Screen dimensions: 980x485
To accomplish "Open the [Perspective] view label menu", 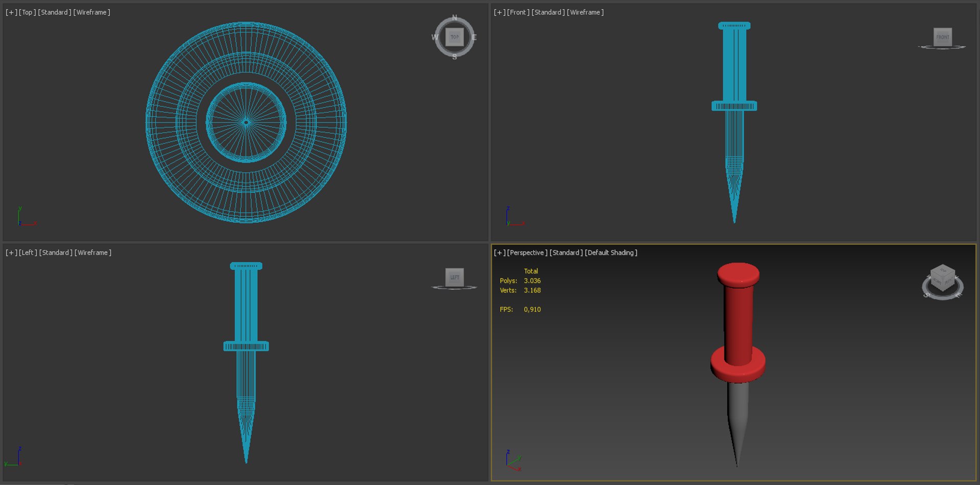I will click(527, 252).
